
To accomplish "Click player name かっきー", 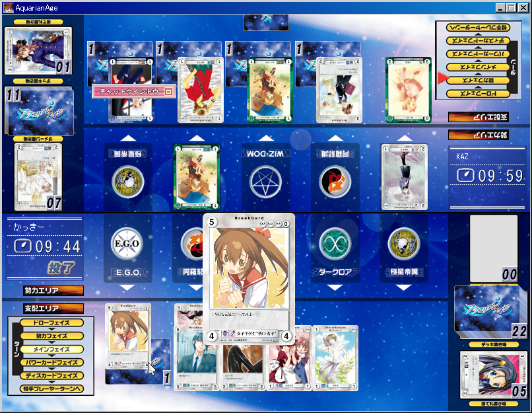I will coord(29,227).
